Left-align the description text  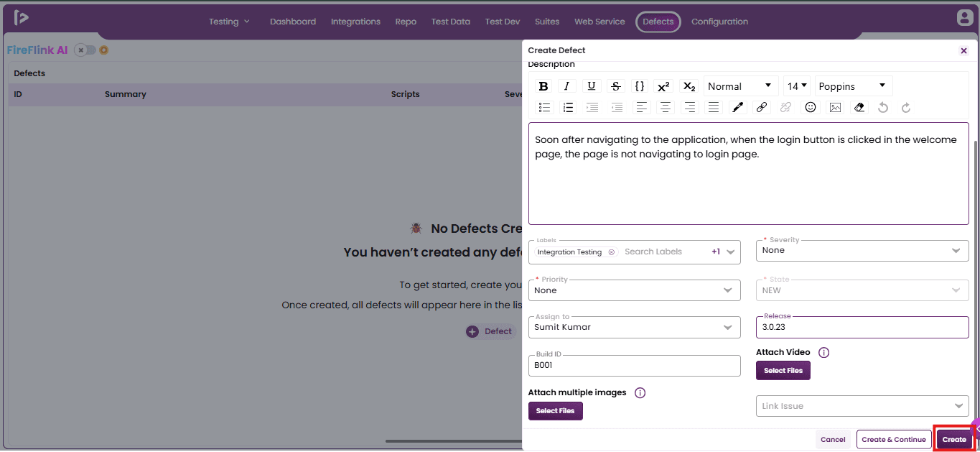coord(642,107)
